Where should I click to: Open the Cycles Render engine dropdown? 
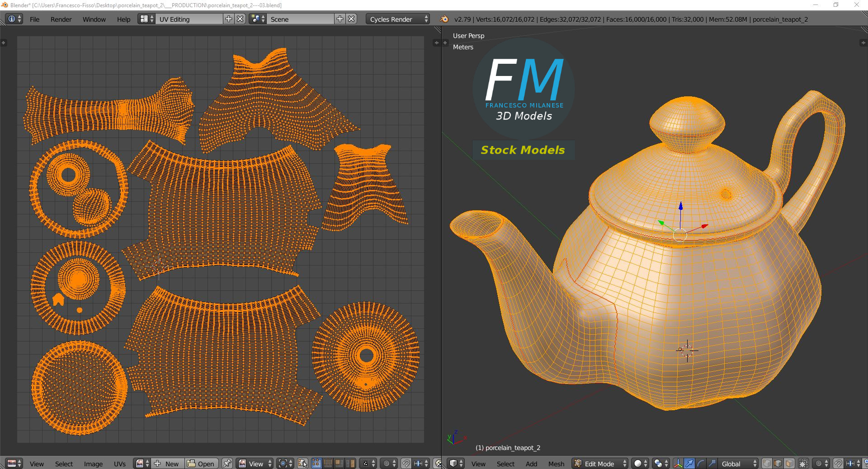point(398,19)
